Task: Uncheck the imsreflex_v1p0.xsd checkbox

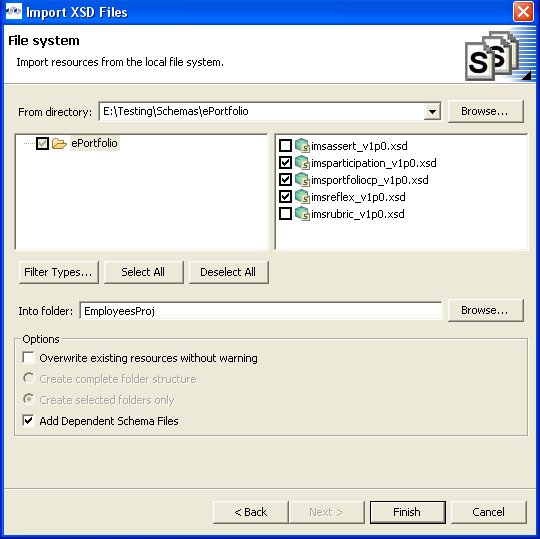Action: 285,197
